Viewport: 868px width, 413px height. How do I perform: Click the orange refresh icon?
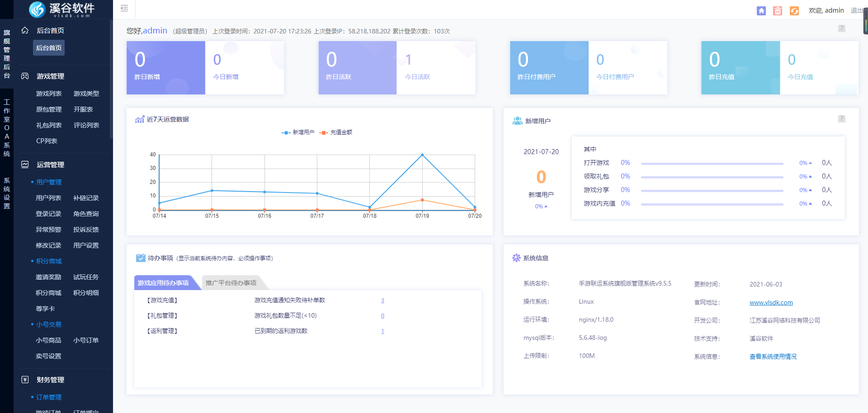pos(794,11)
